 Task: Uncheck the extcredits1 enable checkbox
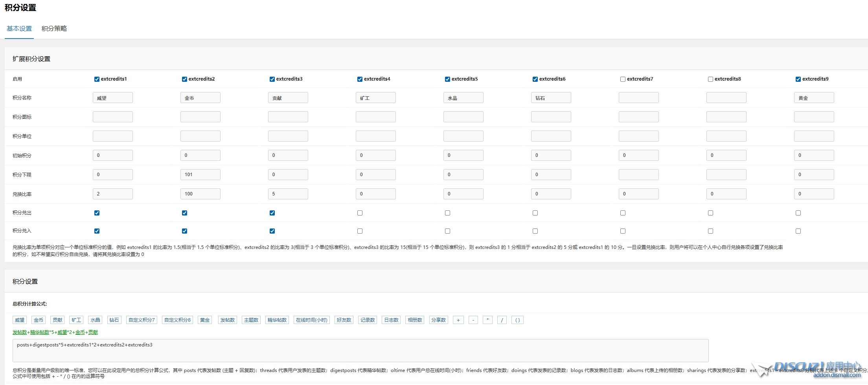click(97, 79)
